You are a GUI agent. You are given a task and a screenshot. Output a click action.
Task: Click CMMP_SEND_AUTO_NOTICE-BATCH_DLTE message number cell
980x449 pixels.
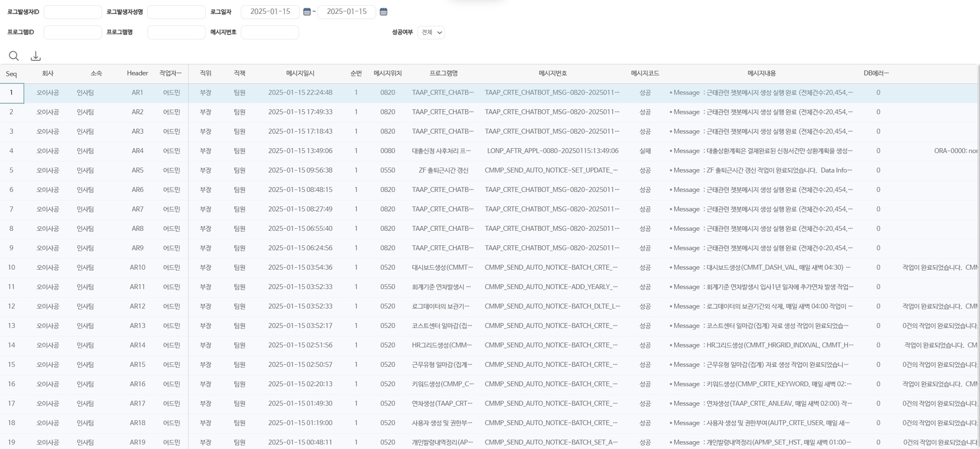552,306
